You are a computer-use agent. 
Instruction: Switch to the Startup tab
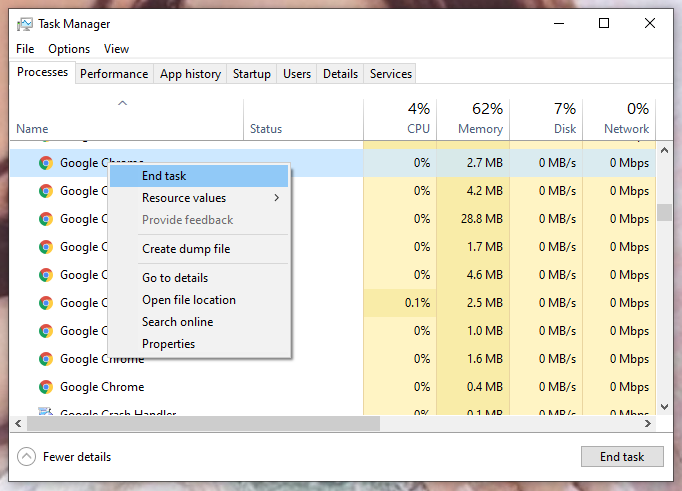pos(251,74)
